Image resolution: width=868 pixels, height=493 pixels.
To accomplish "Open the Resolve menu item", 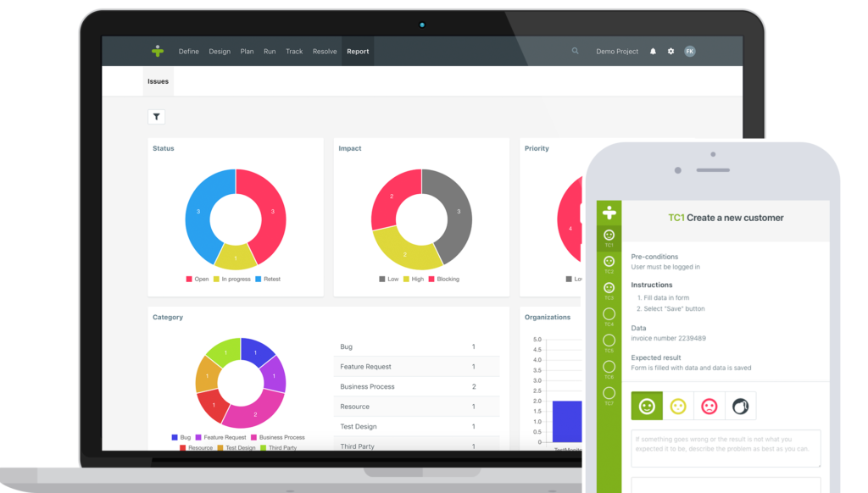I will tap(325, 52).
